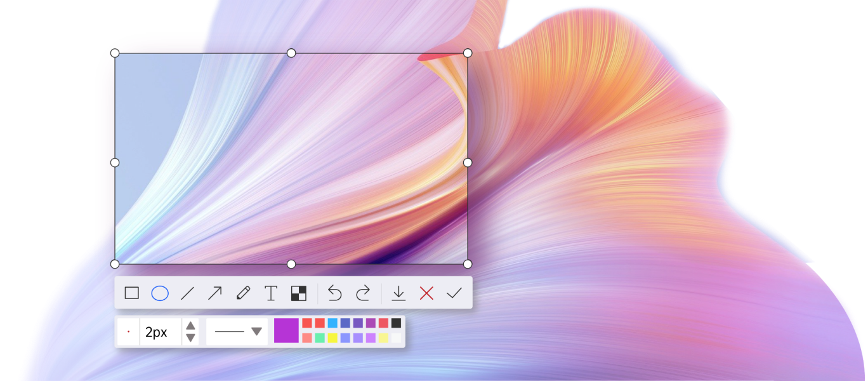
Task: Cancel capture with the red X
Action: point(426,293)
